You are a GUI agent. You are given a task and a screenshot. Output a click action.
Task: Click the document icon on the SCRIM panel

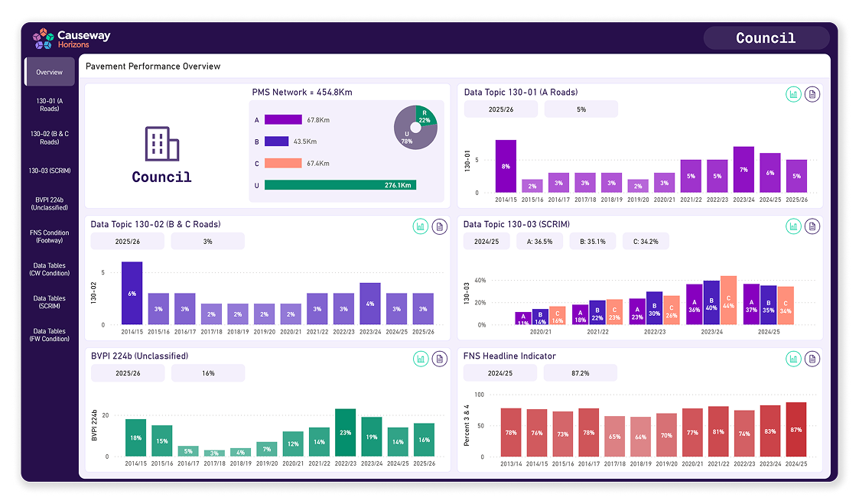coord(812,226)
